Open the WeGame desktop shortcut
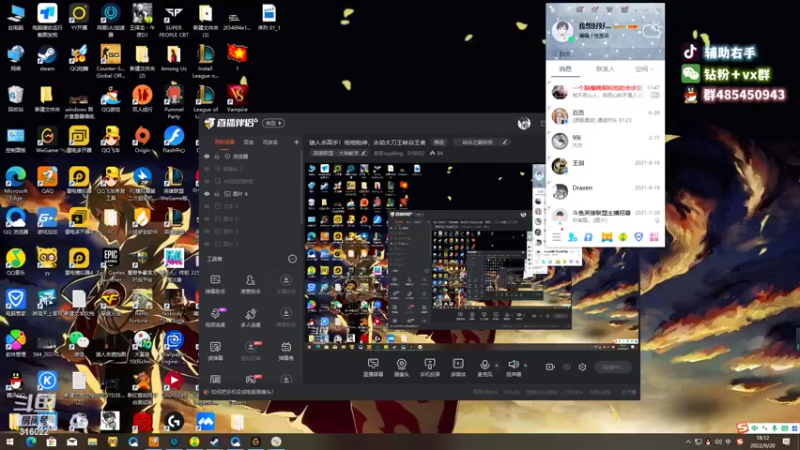This screenshot has height=450, width=800. click(47, 140)
